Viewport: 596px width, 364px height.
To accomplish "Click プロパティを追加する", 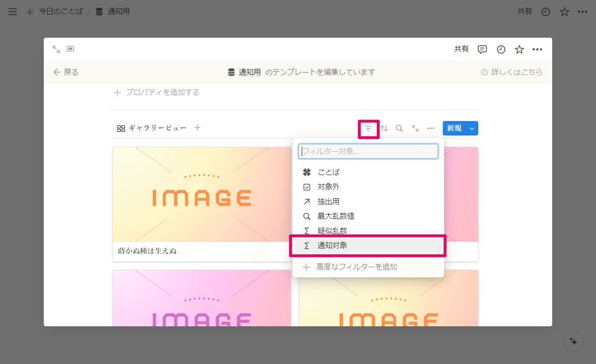I will tap(156, 92).
